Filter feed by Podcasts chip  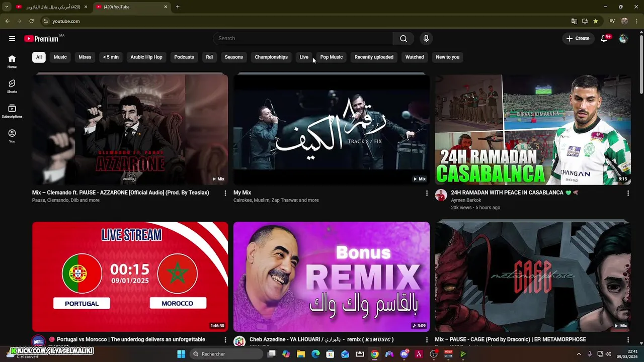coord(184,57)
